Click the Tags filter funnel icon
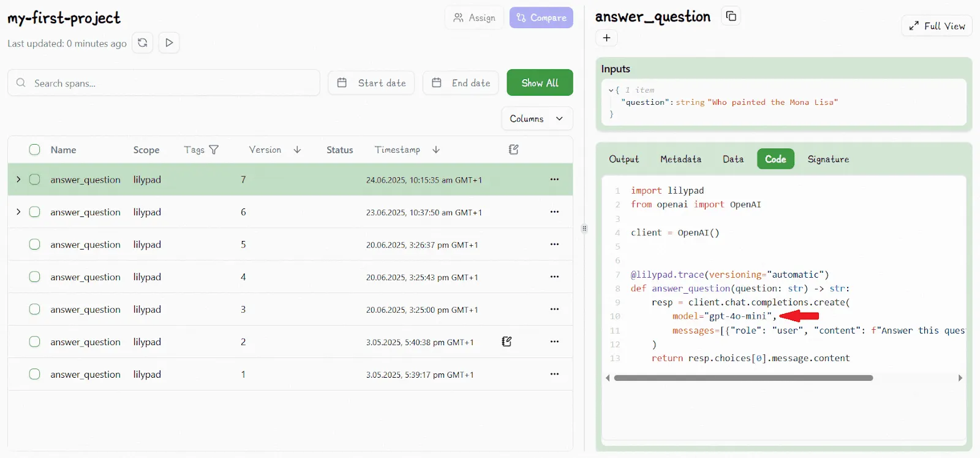 214,150
